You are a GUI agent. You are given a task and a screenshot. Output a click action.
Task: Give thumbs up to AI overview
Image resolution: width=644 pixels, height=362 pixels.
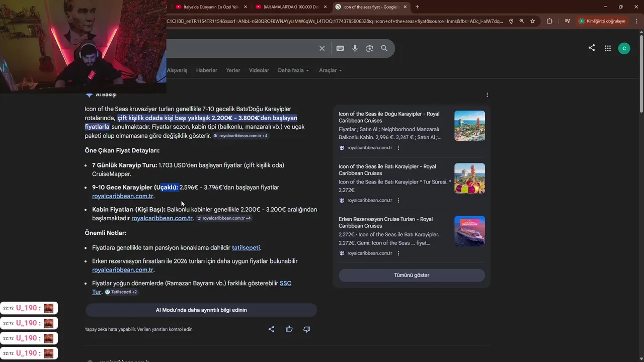(x=289, y=329)
